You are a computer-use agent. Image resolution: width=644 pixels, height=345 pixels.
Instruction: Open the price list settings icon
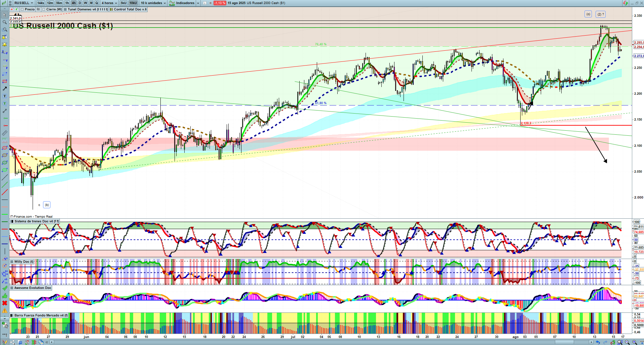(x=38, y=9)
